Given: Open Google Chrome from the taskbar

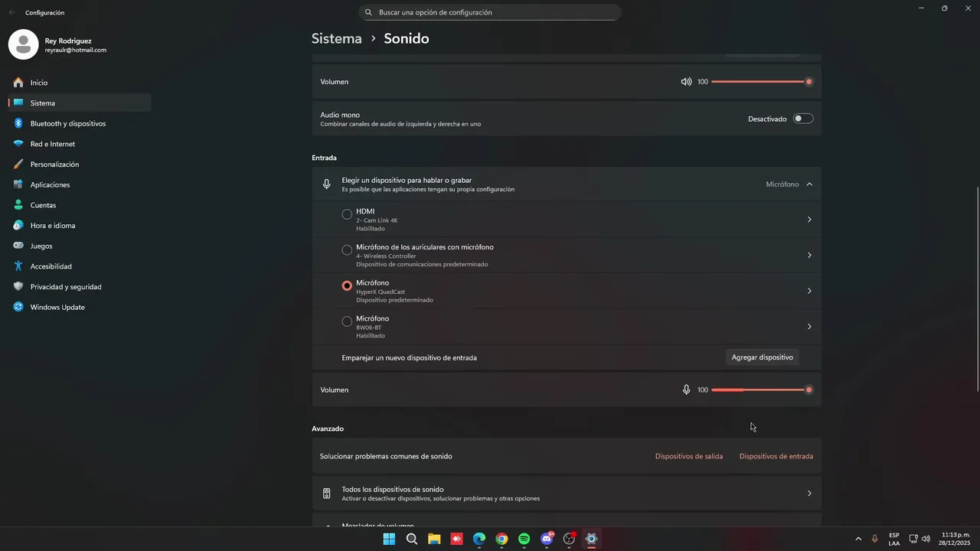Looking at the screenshot, I should point(501,539).
